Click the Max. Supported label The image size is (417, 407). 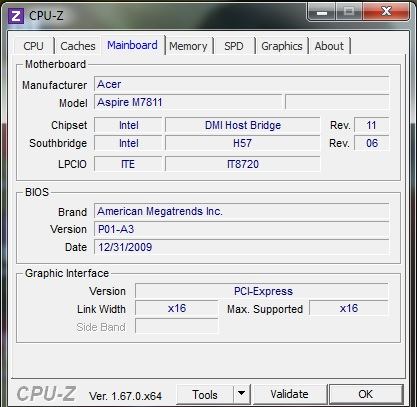pos(265,309)
